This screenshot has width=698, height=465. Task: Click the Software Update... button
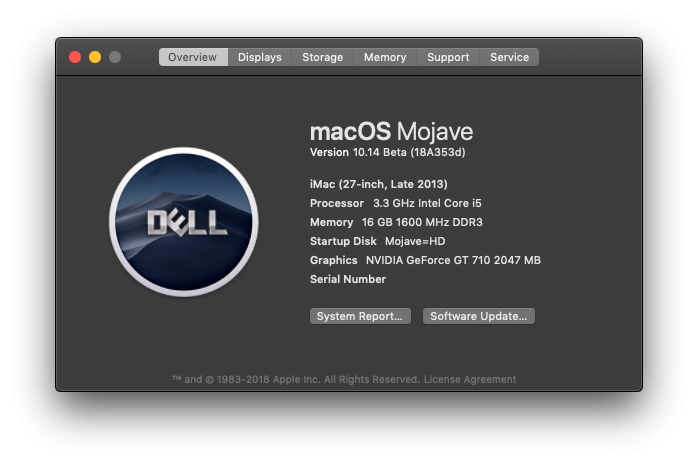479,316
